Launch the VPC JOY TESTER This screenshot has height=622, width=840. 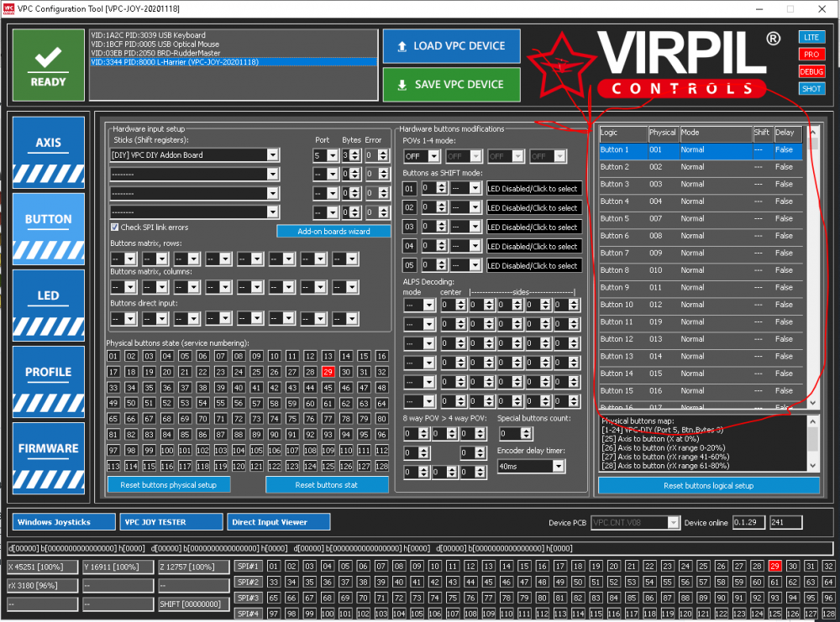[171, 522]
